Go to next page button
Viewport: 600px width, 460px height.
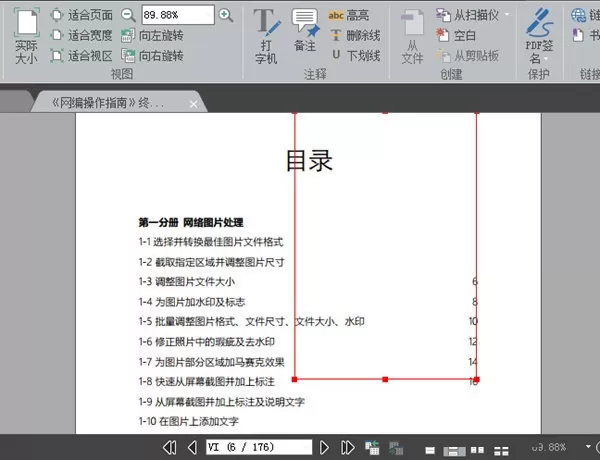tap(324, 447)
